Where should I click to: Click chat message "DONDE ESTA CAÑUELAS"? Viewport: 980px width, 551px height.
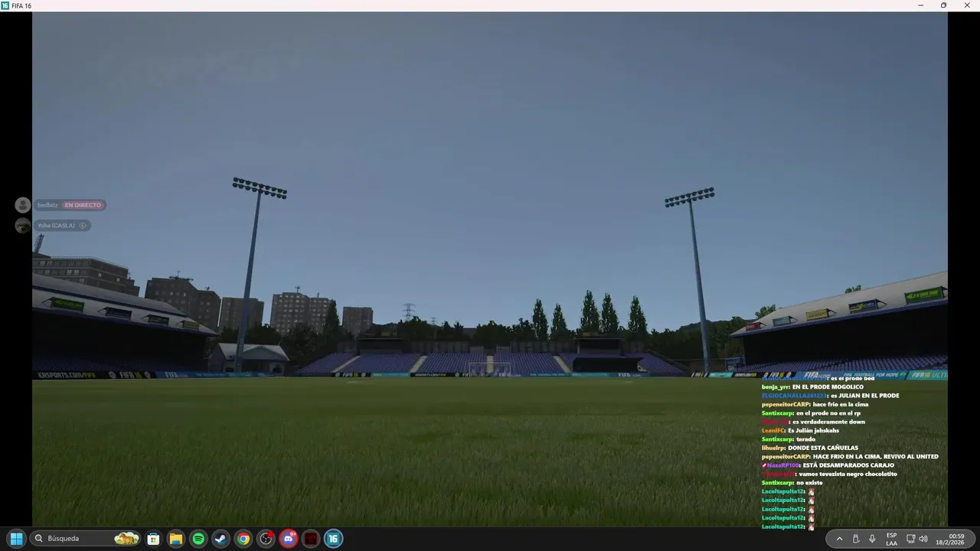pos(823,448)
